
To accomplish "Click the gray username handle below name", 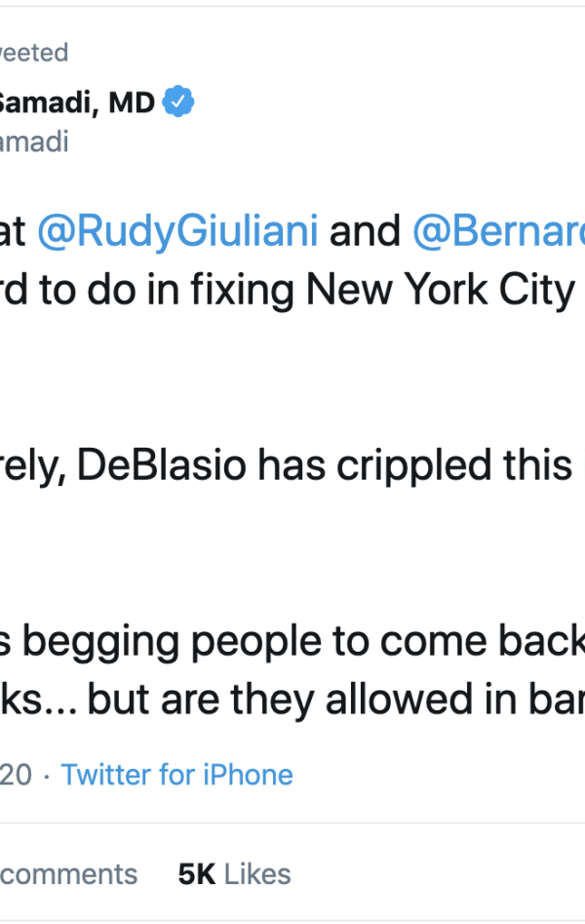I will (34, 141).
